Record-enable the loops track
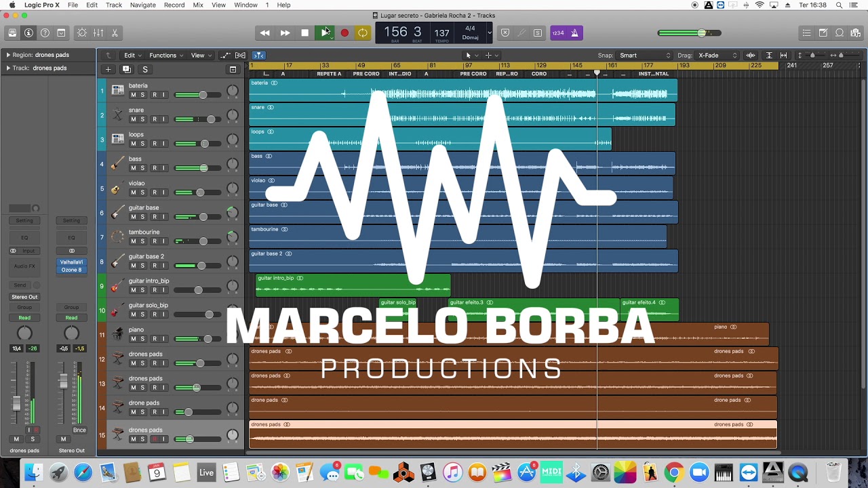This screenshot has height=488, width=868. [154, 144]
